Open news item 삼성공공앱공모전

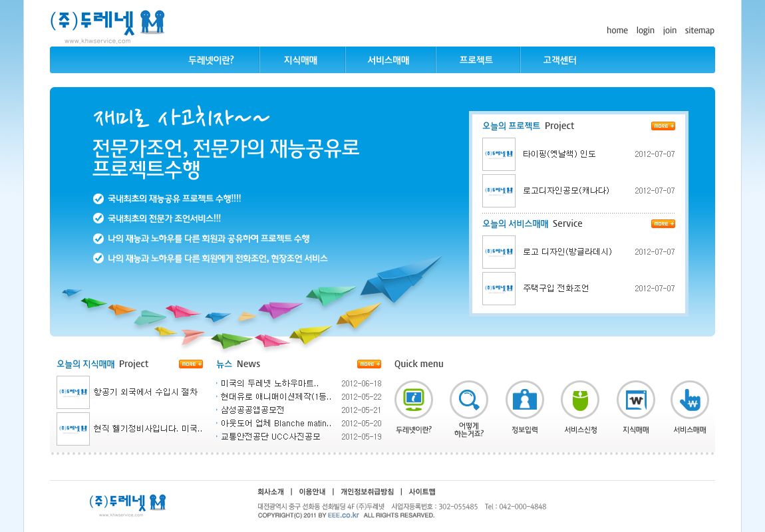[x=252, y=410]
